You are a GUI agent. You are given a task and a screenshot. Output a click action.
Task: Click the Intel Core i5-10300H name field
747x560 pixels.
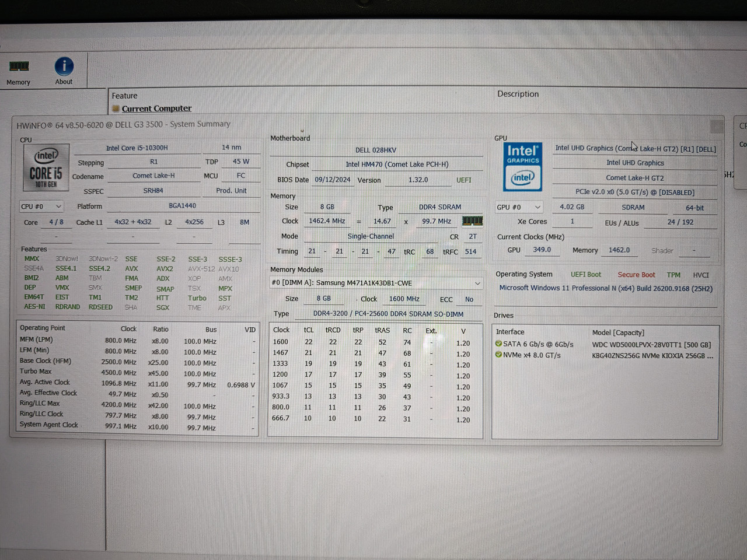(x=137, y=148)
